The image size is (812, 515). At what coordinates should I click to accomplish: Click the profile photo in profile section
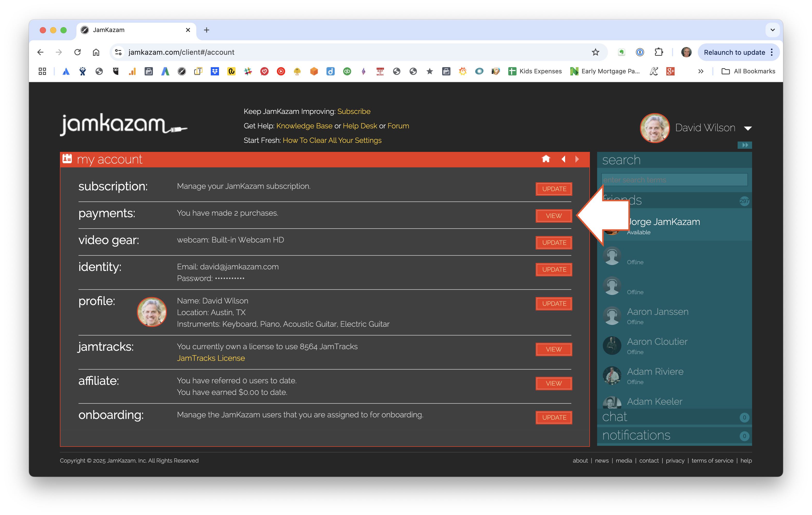click(151, 312)
